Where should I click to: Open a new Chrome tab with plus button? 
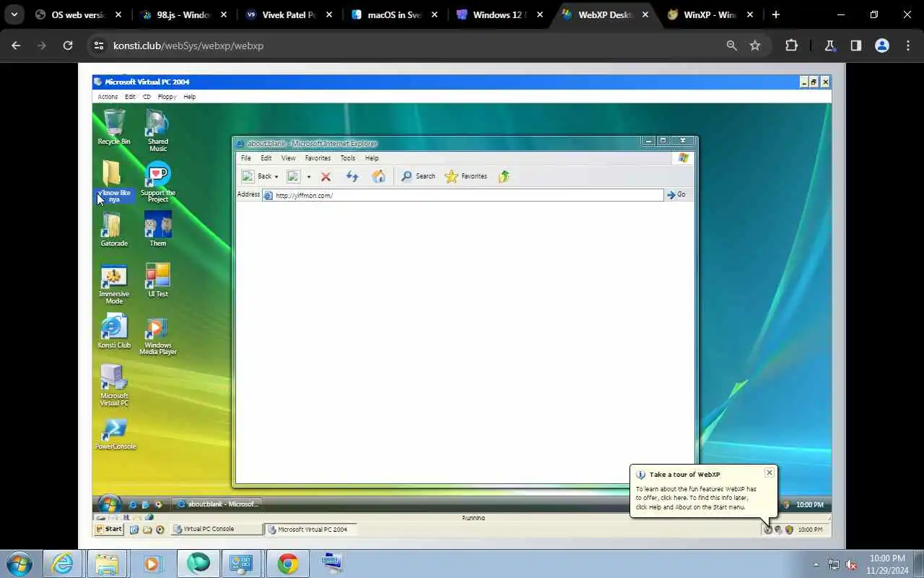[776, 14]
